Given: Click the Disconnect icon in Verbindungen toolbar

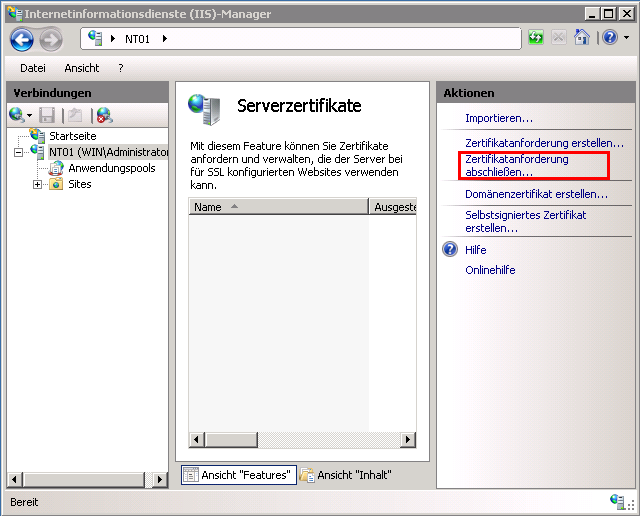Looking at the screenshot, I should click(x=104, y=115).
